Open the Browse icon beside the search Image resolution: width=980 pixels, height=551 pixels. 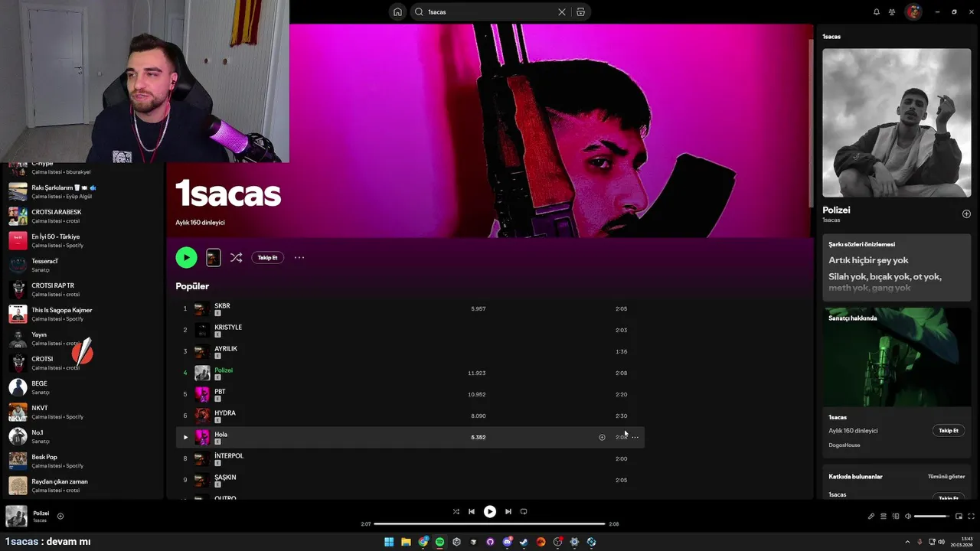coord(580,12)
